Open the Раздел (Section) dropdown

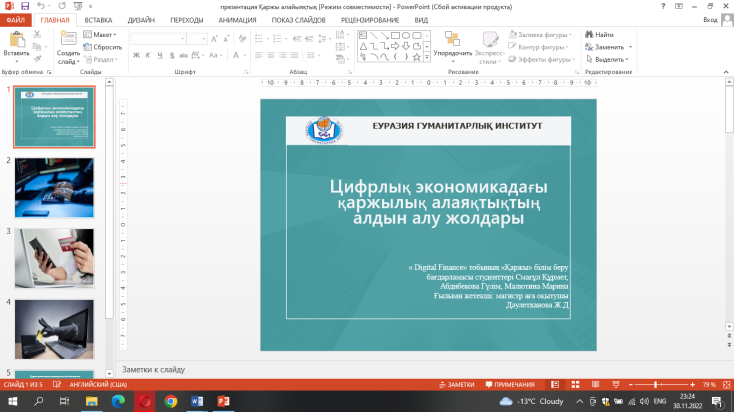point(102,59)
